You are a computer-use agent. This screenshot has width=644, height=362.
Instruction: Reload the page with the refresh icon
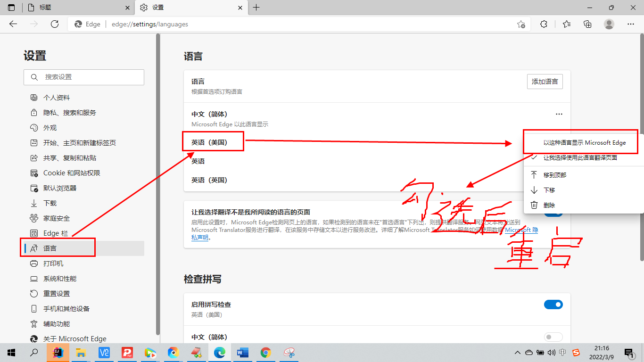[55, 24]
